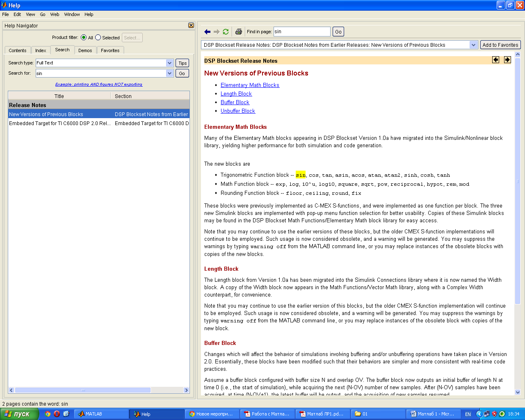
Task: Click the Title column header
Action: tap(59, 96)
